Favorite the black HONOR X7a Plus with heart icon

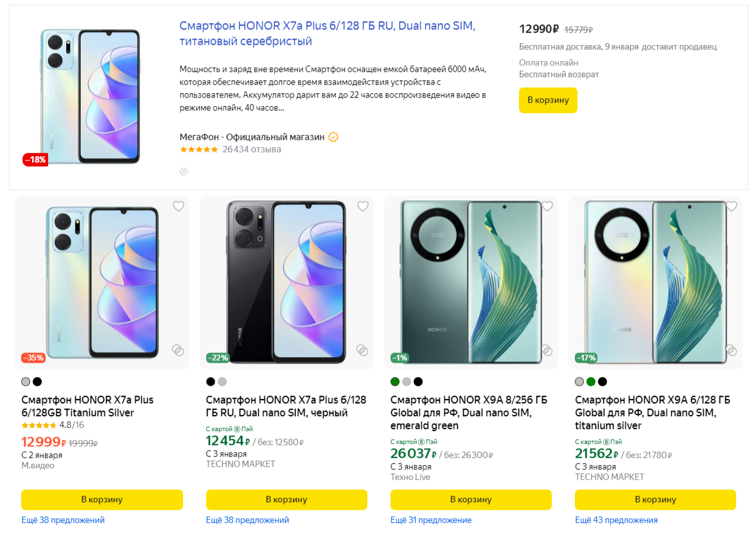point(363,206)
